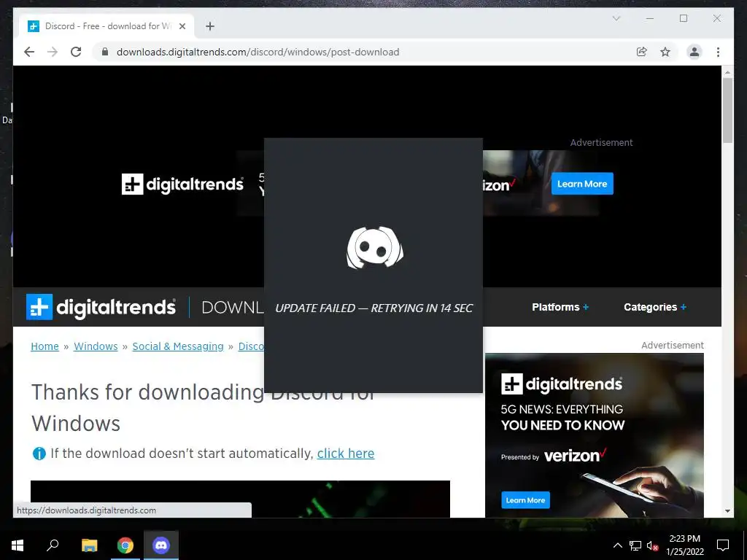Open the network tray icon
The image size is (747, 560).
(x=635, y=545)
